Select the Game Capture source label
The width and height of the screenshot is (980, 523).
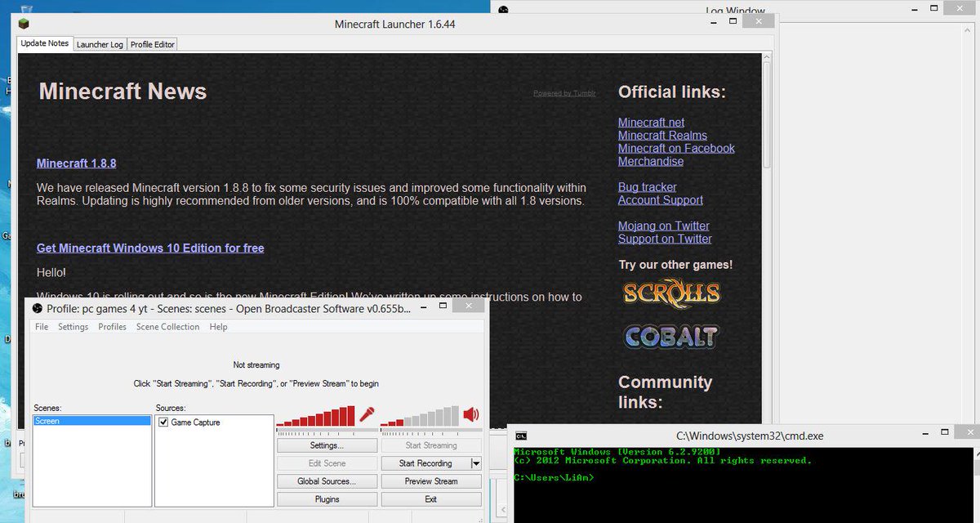point(195,422)
